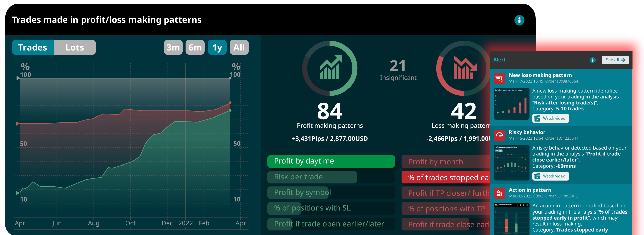Show the All time range
The height and width of the screenshot is (235, 644).
[239, 47]
